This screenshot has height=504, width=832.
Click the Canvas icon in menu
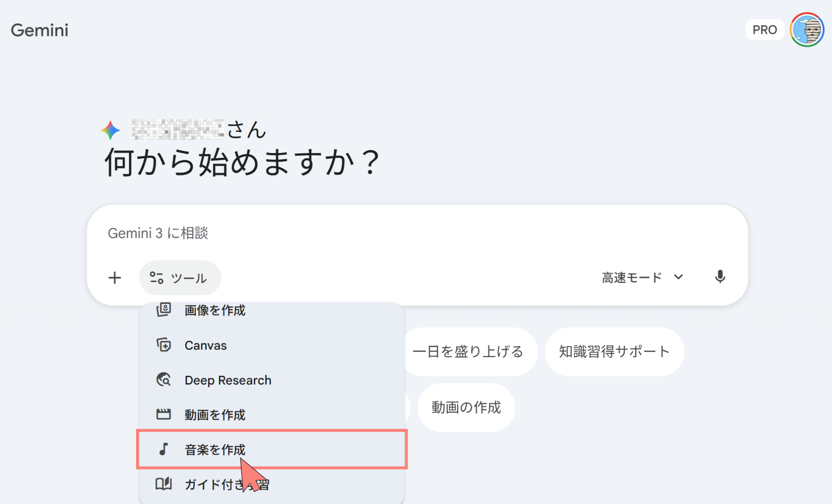(163, 345)
